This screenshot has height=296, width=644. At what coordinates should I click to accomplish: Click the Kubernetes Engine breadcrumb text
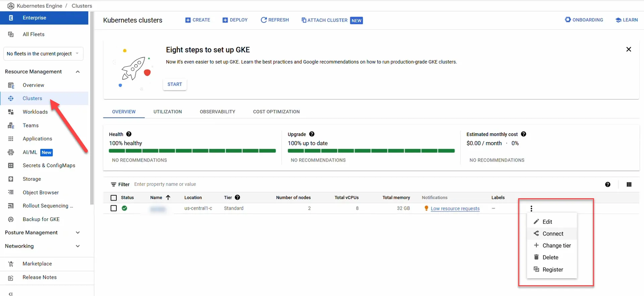40,6
